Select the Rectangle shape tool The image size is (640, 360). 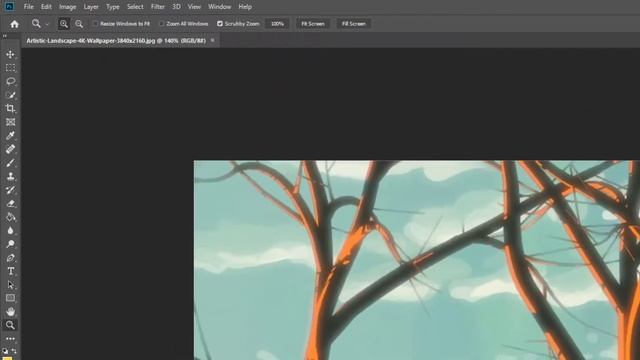pos(10,298)
